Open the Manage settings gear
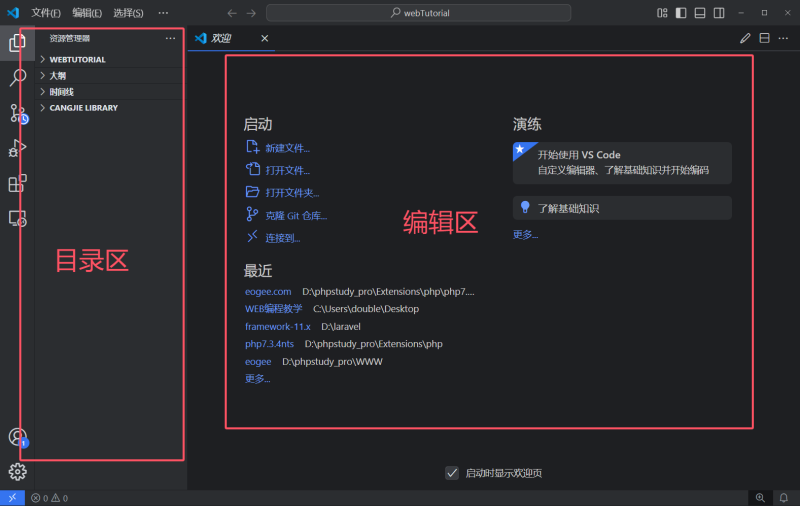Image resolution: width=800 pixels, height=506 pixels. (x=17, y=472)
